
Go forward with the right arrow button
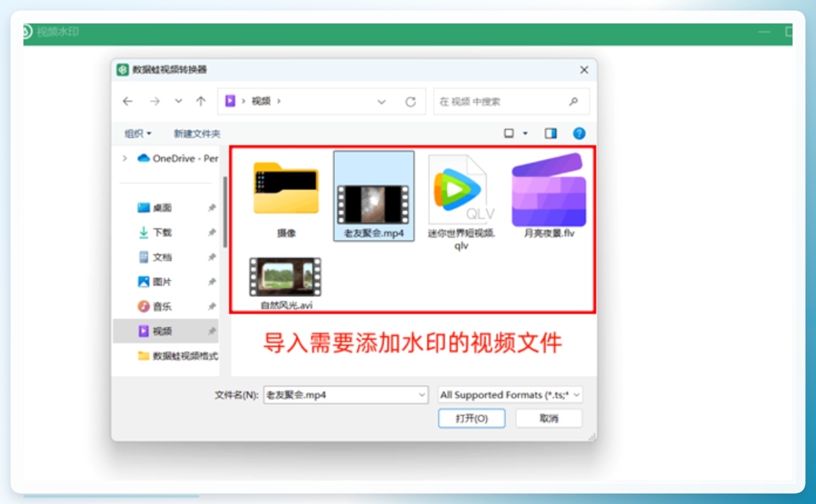coord(154,102)
